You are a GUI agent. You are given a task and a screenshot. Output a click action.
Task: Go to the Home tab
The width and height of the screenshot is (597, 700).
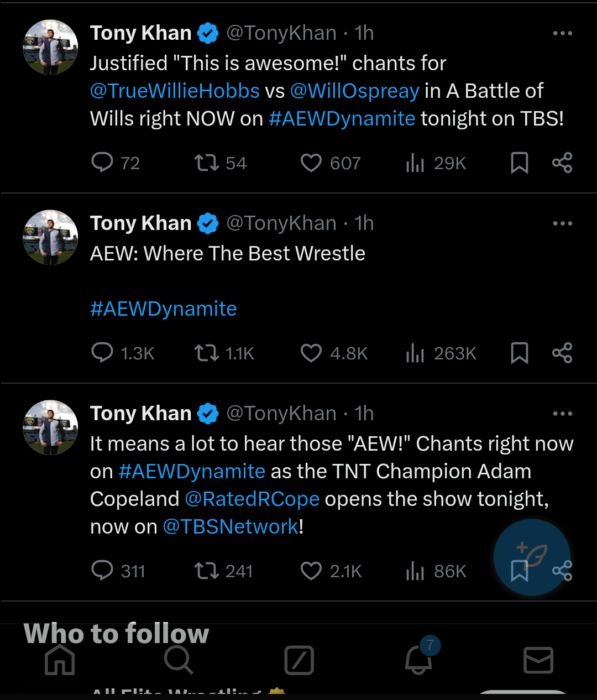coord(60,660)
